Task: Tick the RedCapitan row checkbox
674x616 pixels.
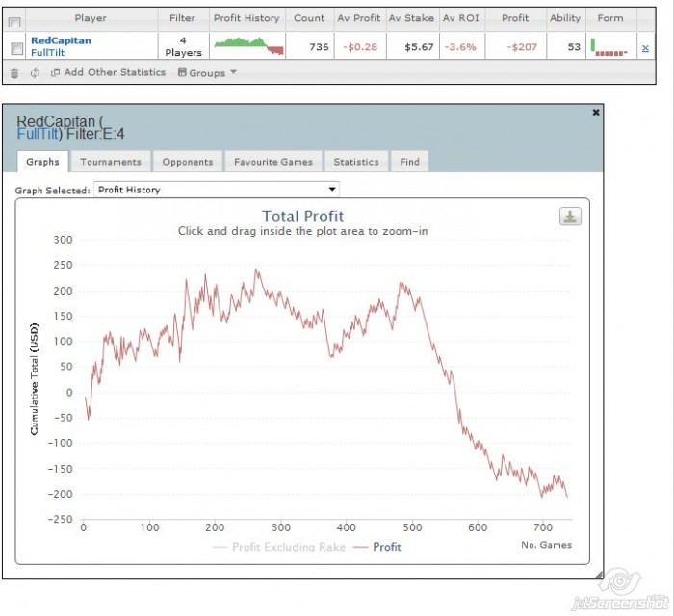Action: click(16, 48)
